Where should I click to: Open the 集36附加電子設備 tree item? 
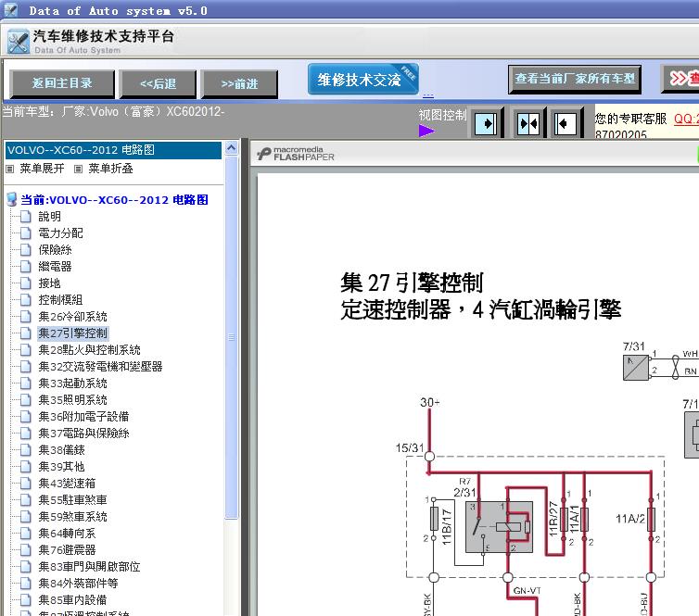click(x=83, y=417)
